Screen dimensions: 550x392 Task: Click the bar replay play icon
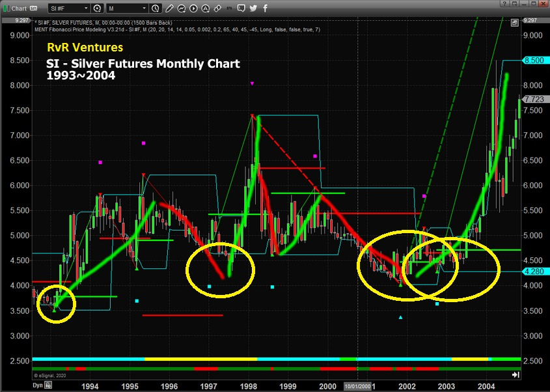[x=193, y=8]
